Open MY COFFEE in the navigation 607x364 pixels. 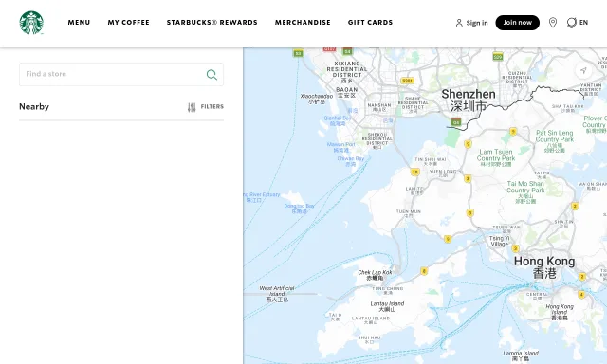click(x=129, y=23)
